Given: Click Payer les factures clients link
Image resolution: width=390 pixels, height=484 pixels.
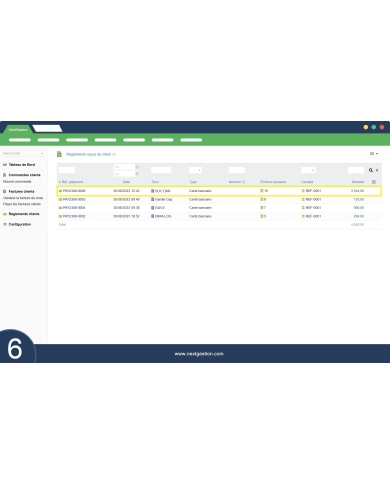Looking at the screenshot, I should click(x=22, y=204).
